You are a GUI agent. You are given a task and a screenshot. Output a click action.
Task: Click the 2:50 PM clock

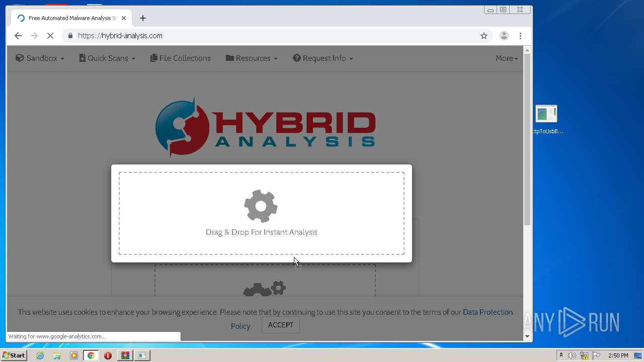[x=618, y=355]
